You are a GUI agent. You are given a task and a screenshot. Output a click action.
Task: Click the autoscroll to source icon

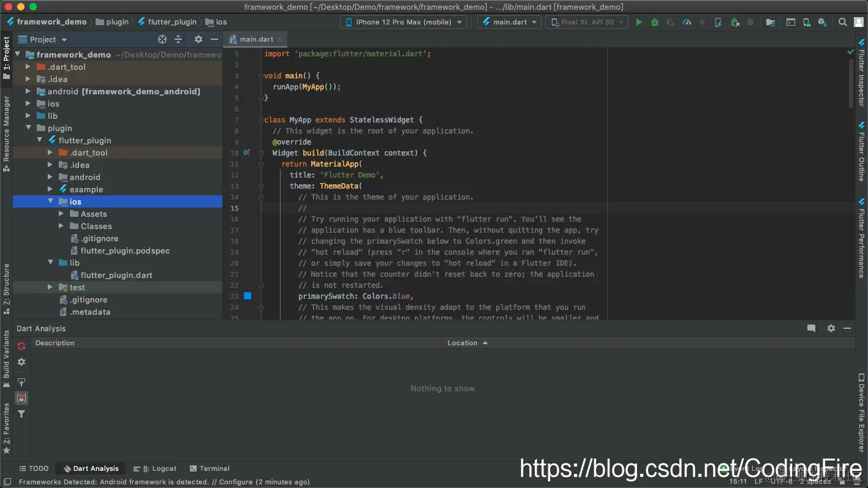(21, 382)
